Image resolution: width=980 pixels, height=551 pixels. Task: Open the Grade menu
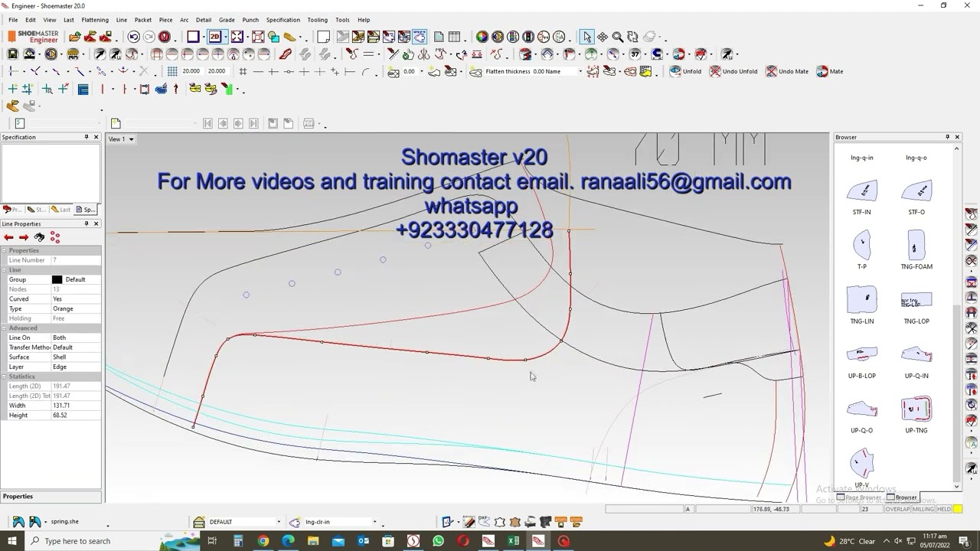pyautogui.click(x=227, y=20)
